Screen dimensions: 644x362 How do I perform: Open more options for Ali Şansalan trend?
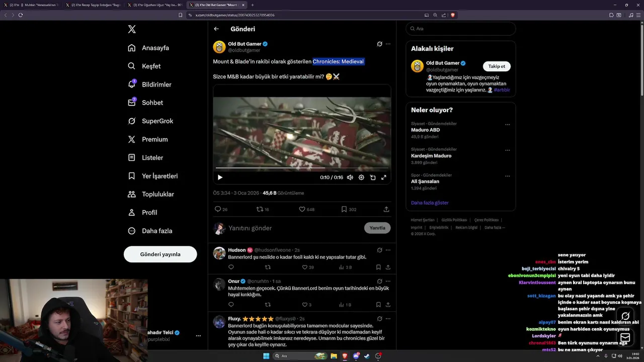(x=507, y=176)
